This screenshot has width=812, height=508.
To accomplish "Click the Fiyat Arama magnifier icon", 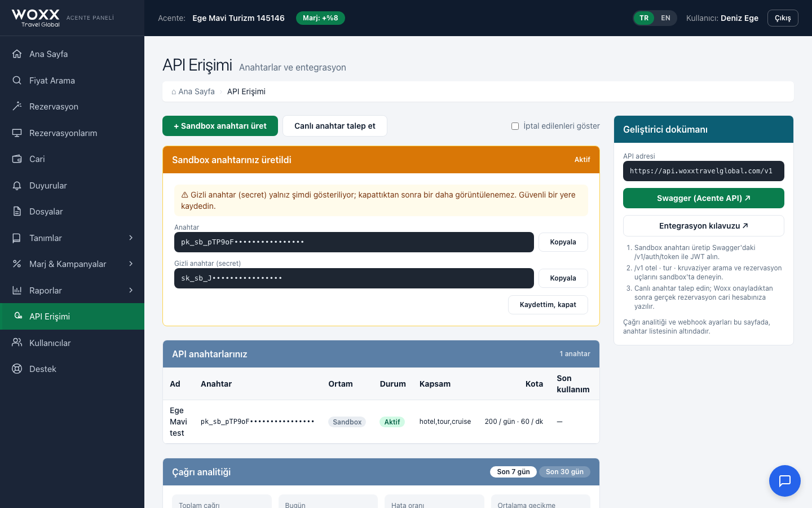I will point(17,80).
